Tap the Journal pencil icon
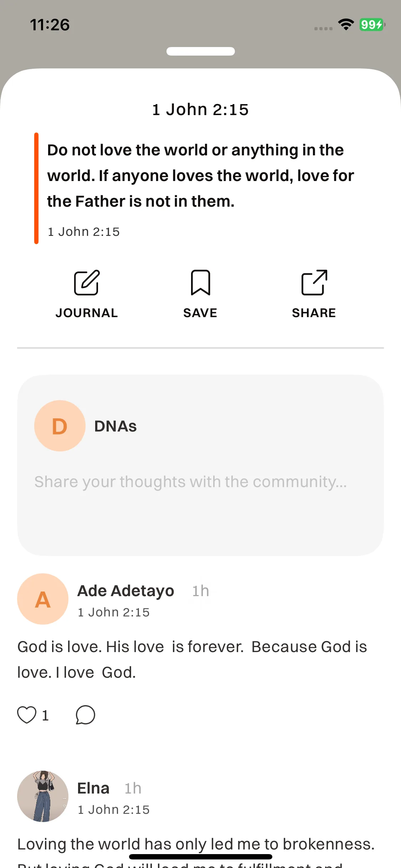This screenshot has height=868, width=401. (87, 283)
